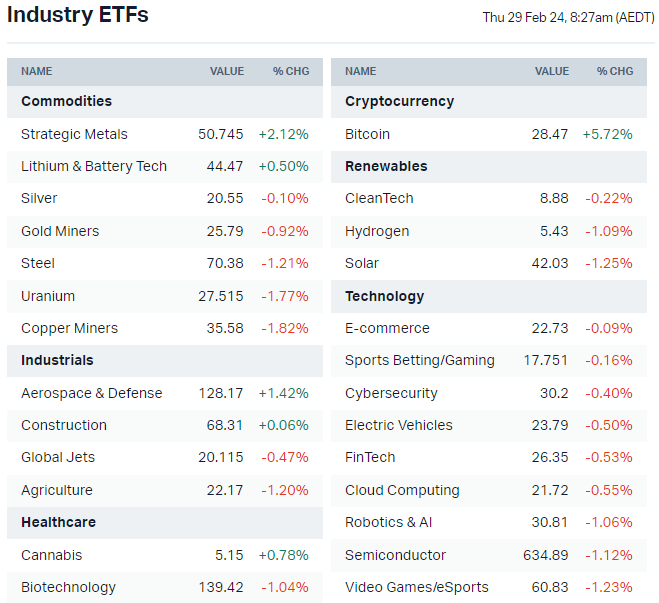
Task: Click the Industry ETFs title
Action: click(77, 15)
